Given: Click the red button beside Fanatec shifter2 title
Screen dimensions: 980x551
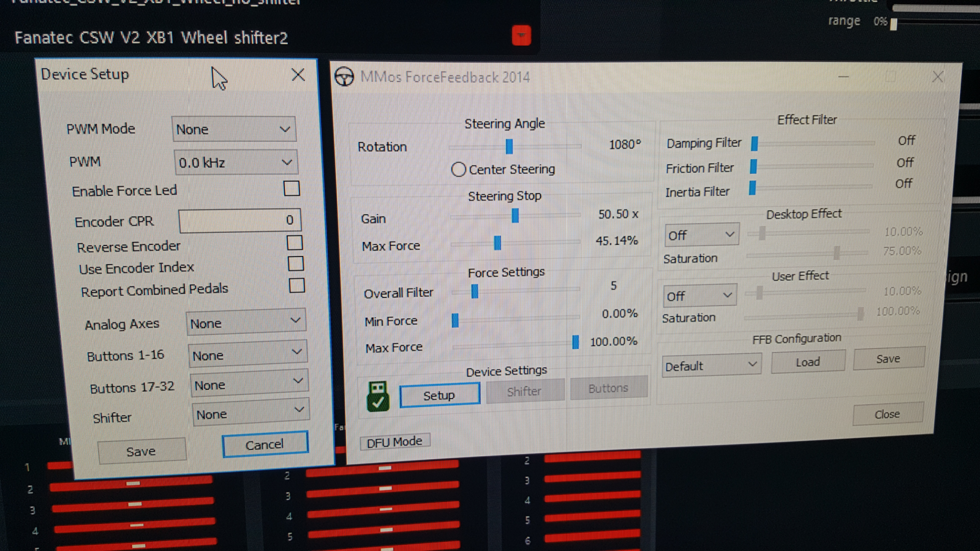Looking at the screenshot, I should (521, 36).
